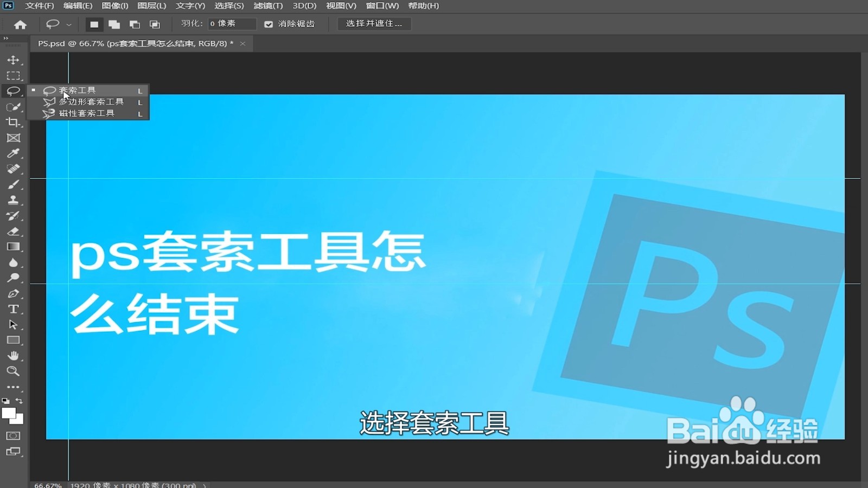This screenshot has width=868, height=488.
Task: Choose 多边形套索工具 from the flyout
Action: point(88,102)
